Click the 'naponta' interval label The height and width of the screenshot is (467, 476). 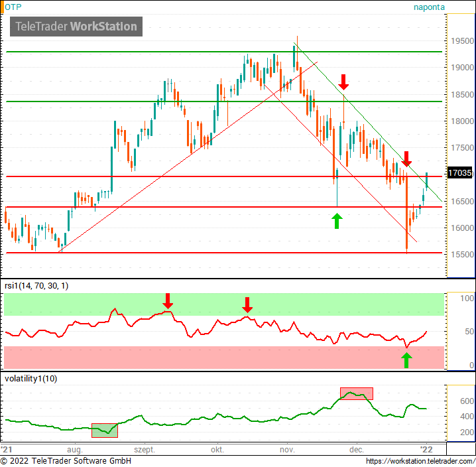(429, 7)
